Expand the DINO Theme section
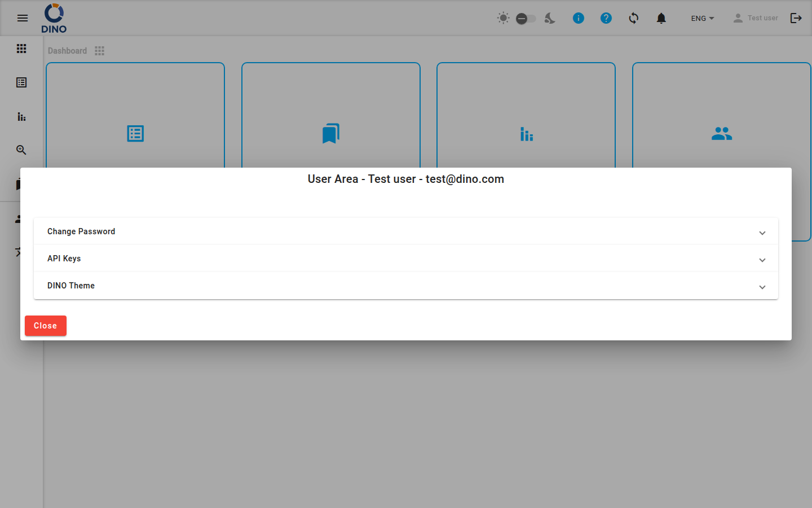This screenshot has width=812, height=508. 406,286
